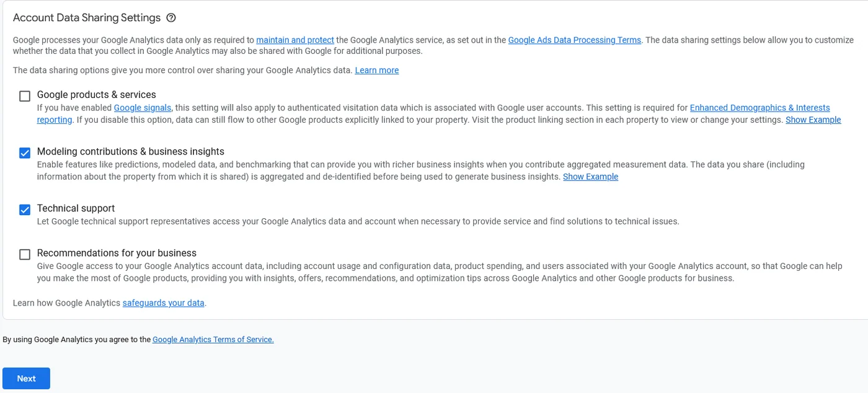Image resolution: width=868 pixels, height=393 pixels.
Task: Click the Modeling contributions & business insights label
Action: click(131, 152)
